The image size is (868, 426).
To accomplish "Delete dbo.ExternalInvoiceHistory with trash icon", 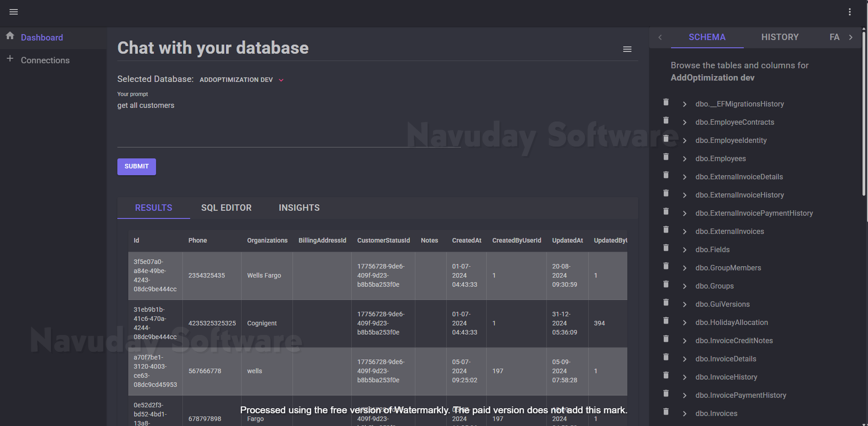I will (x=666, y=193).
